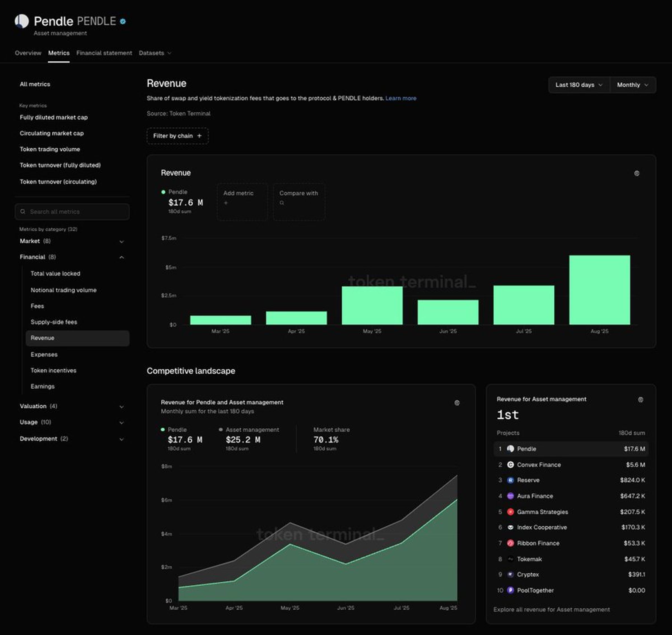Open settings icon on Revenue for Asset management panel
This screenshot has height=635, width=672.
pos(641,400)
